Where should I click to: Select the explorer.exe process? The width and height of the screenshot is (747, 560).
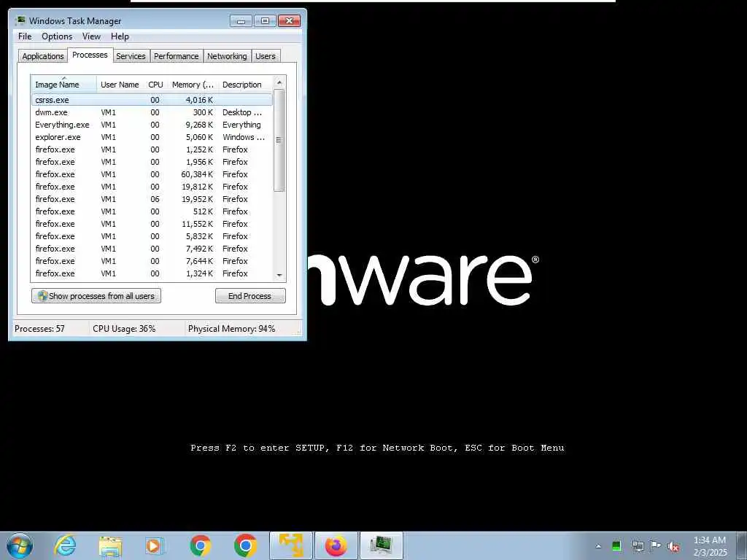pyautogui.click(x=152, y=137)
